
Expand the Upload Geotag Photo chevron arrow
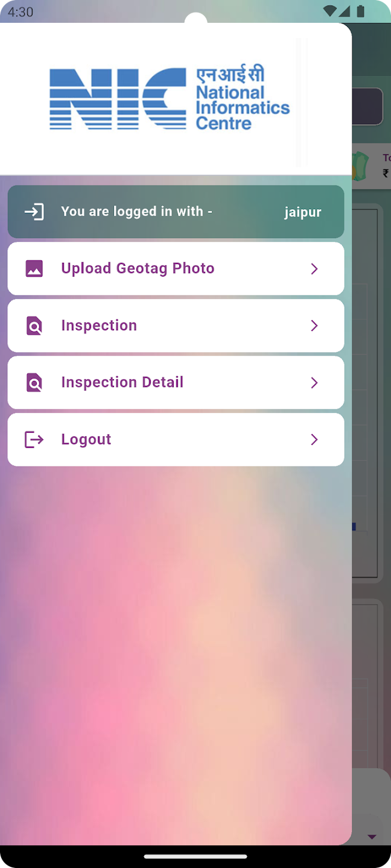coord(314,269)
